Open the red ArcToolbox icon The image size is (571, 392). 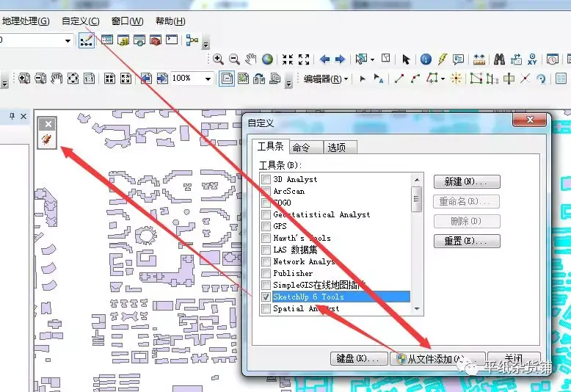[156, 40]
